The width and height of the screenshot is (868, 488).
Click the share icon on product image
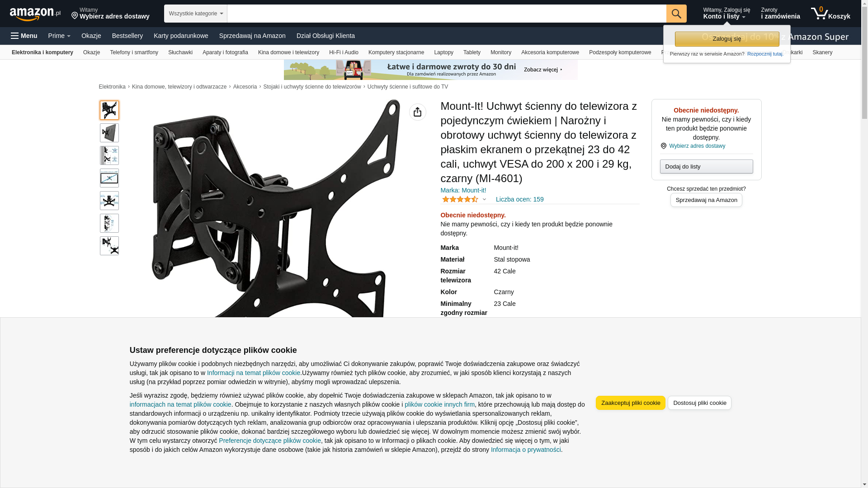click(x=418, y=112)
